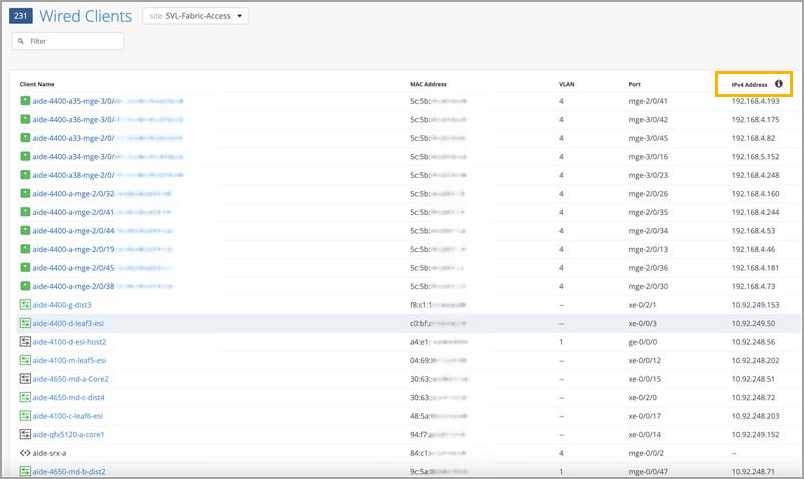The image size is (804, 479).
Task: Sort table by MAC Address column
Action: tap(428, 84)
